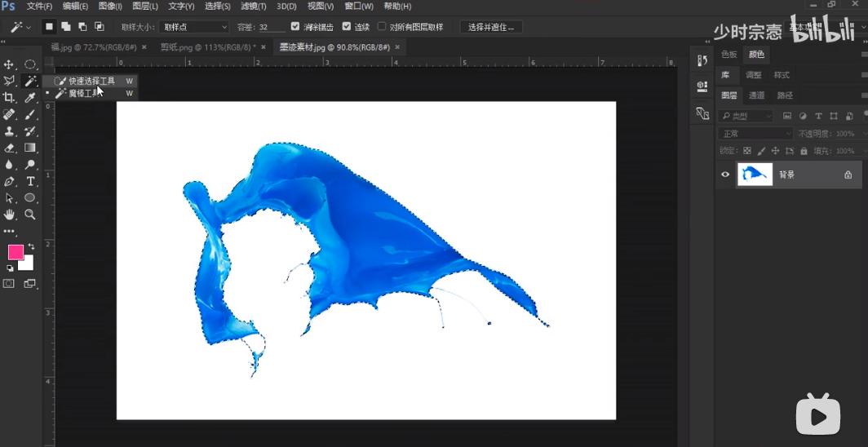Select the Pen tool

pos(10,181)
